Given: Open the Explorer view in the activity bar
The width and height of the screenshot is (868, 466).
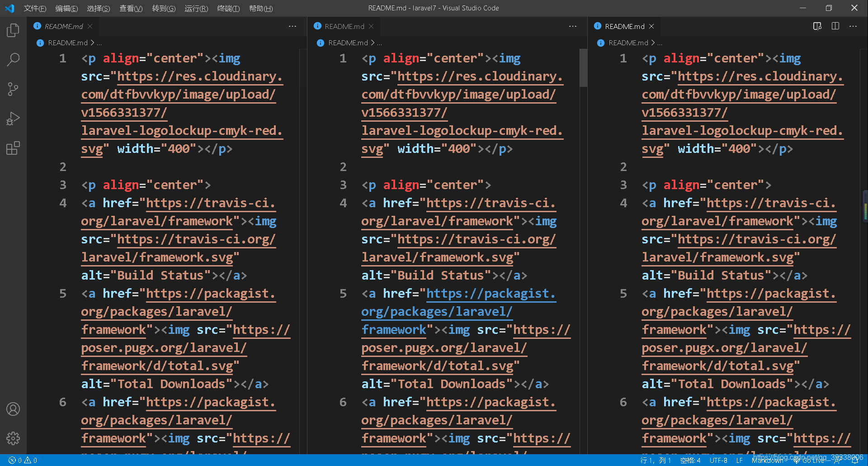Looking at the screenshot, I should (13, 30).
